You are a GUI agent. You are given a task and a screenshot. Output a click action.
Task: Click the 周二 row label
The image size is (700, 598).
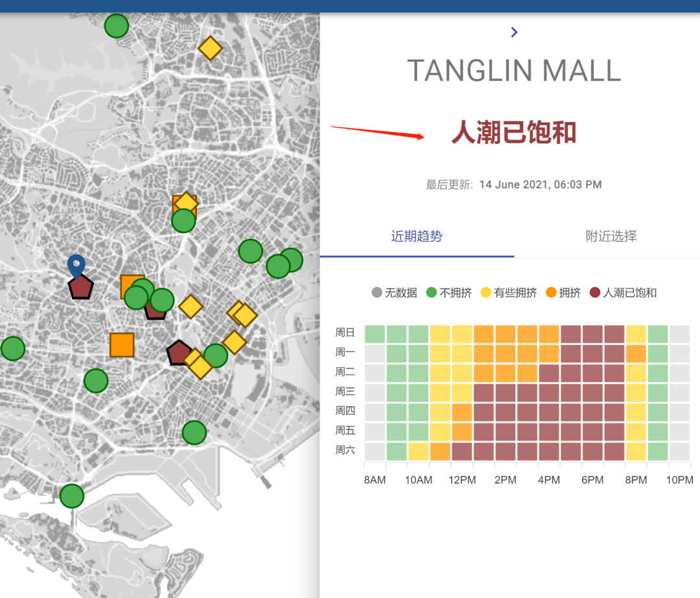pyautogui.click(x=345, y=372)
